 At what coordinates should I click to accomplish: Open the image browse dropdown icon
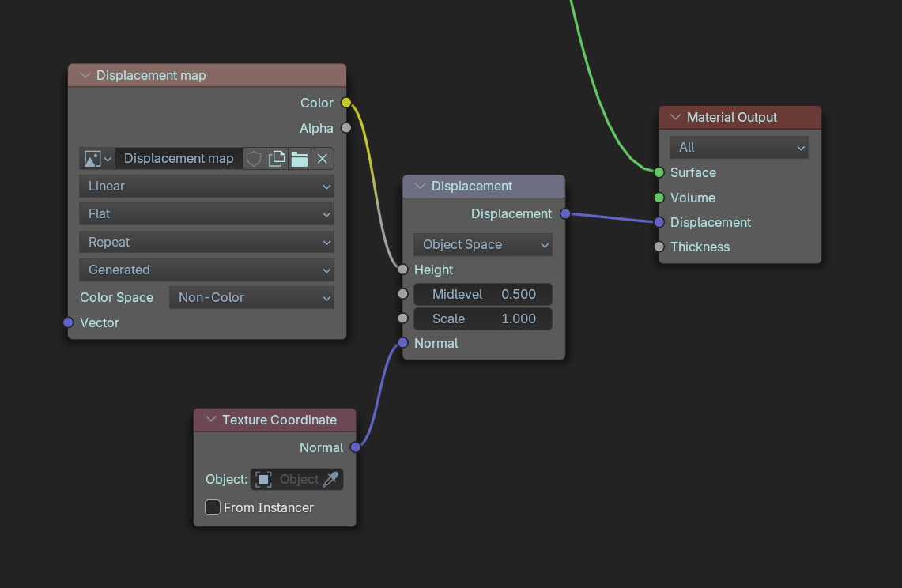97,159
